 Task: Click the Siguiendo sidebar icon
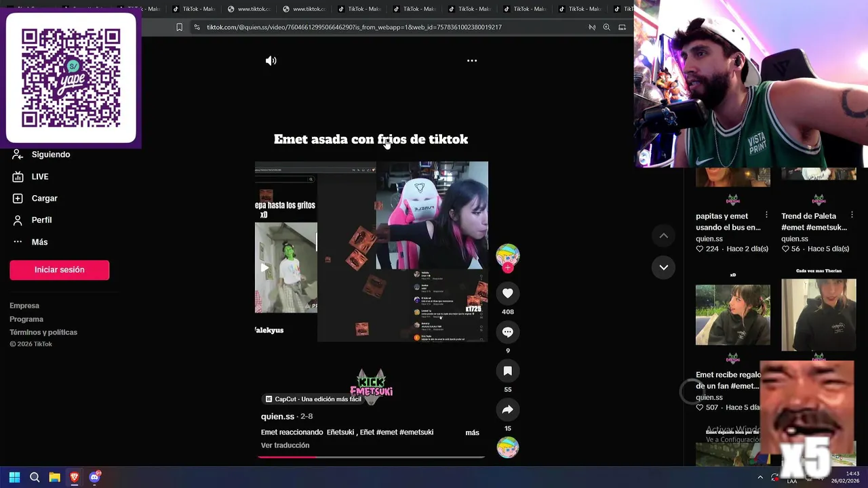(x=18, y=155)
